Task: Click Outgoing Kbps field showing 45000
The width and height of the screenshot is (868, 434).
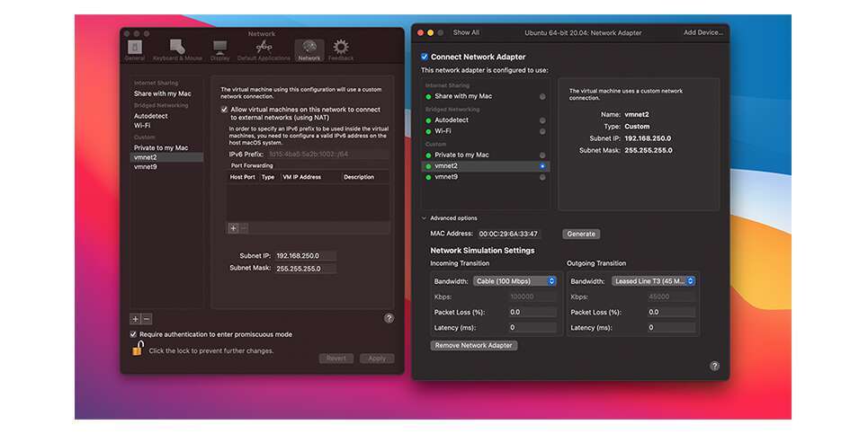Action: tap(671, 297)
